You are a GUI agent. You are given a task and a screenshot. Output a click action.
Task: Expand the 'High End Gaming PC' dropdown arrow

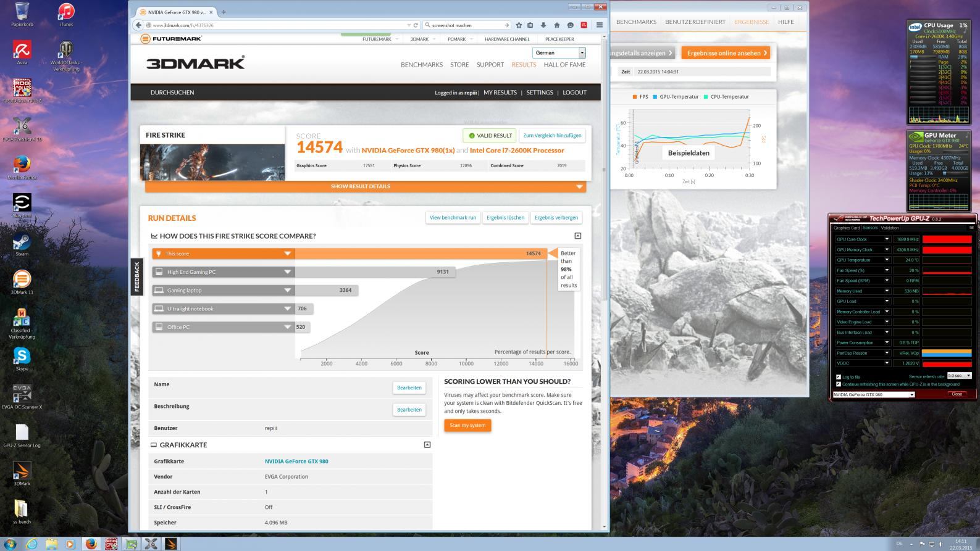point(287,272)
